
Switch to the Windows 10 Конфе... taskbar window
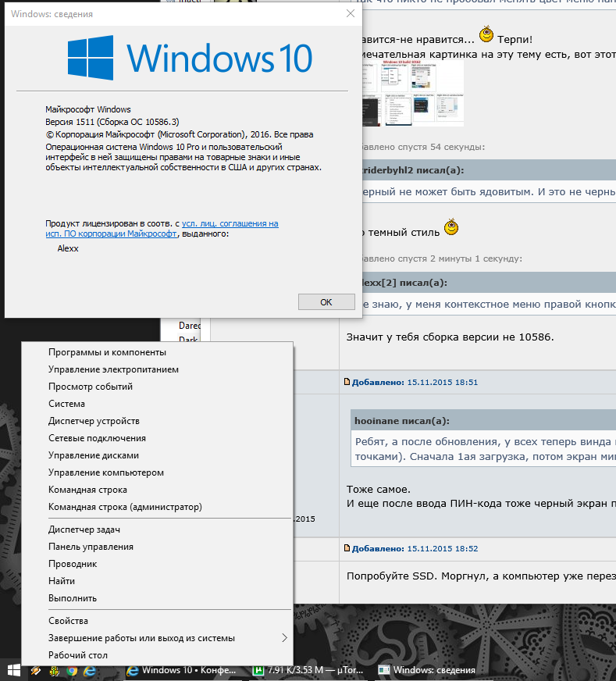tap(181, 671)
